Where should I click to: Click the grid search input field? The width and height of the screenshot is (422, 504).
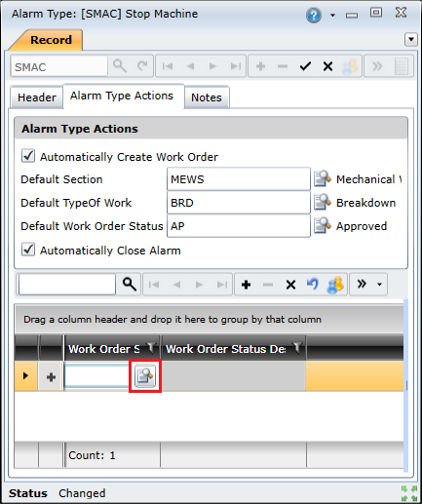(67, 285)
